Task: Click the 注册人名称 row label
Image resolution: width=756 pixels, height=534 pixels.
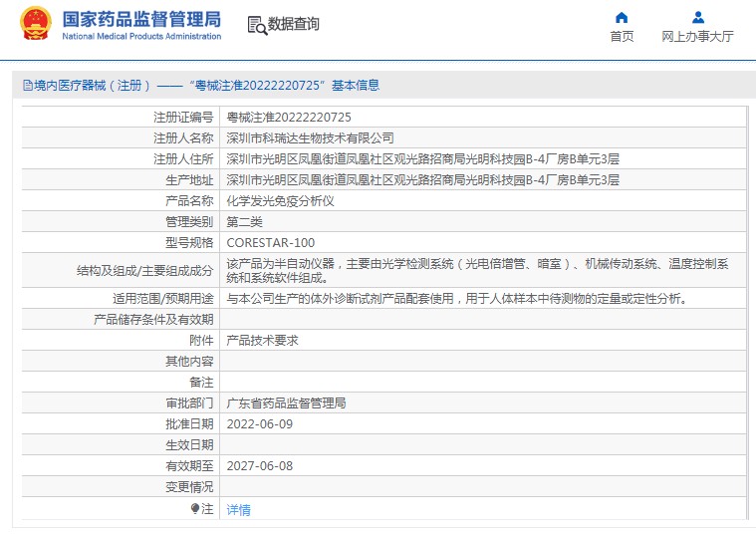Action: point(183,138)
